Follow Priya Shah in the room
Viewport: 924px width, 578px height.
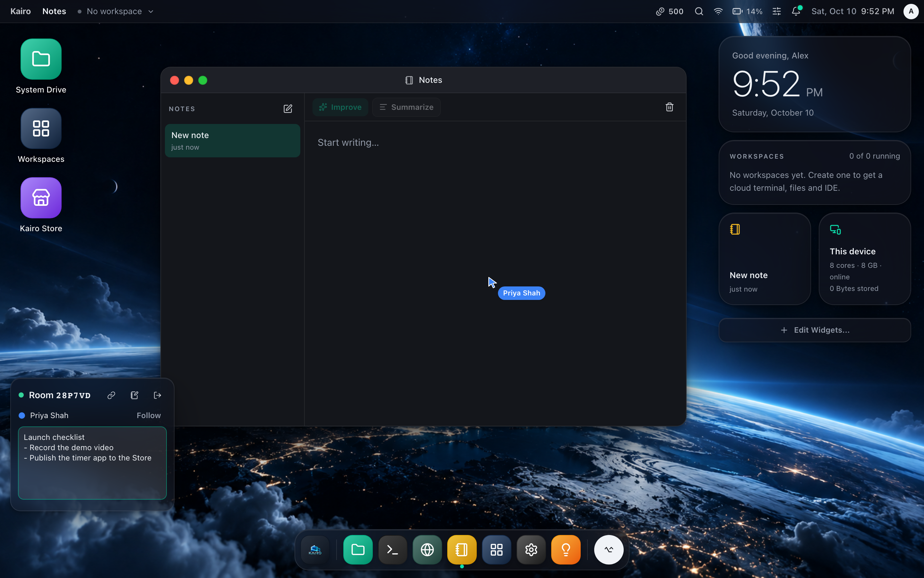click(x=149, y=416)
